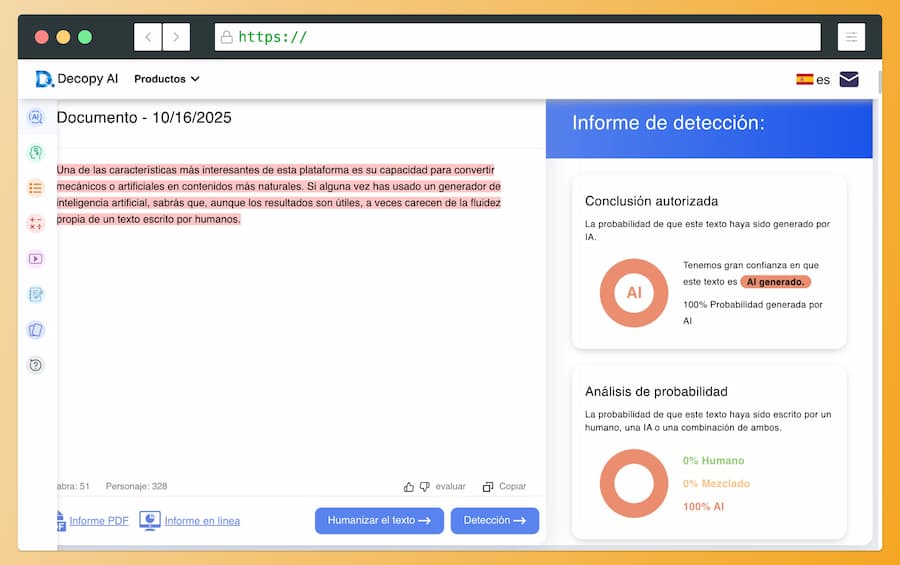Viewport: 900px width, 565px height.
Task: Expand the Productos dropdown menu
Action: pos(167,79)
